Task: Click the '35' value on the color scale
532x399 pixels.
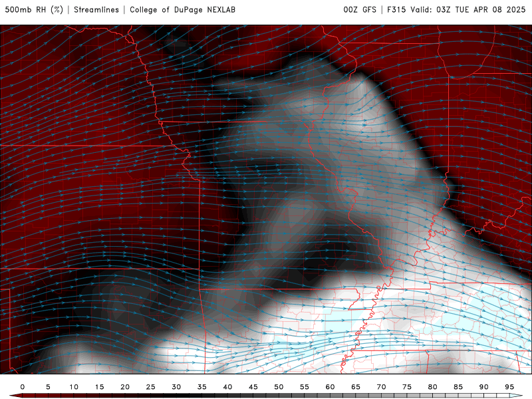Action: coord(202,387)
